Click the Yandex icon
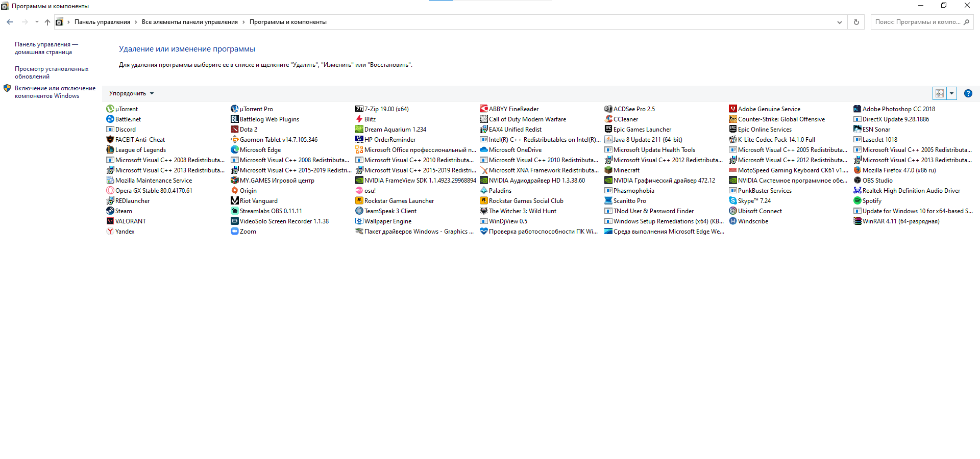This screenshot has height=459, width=980. click(x=110, y=231)
